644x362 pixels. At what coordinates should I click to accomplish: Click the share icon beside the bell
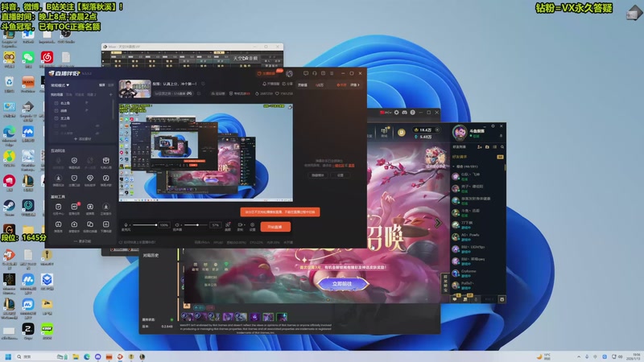tap(284, 84)
